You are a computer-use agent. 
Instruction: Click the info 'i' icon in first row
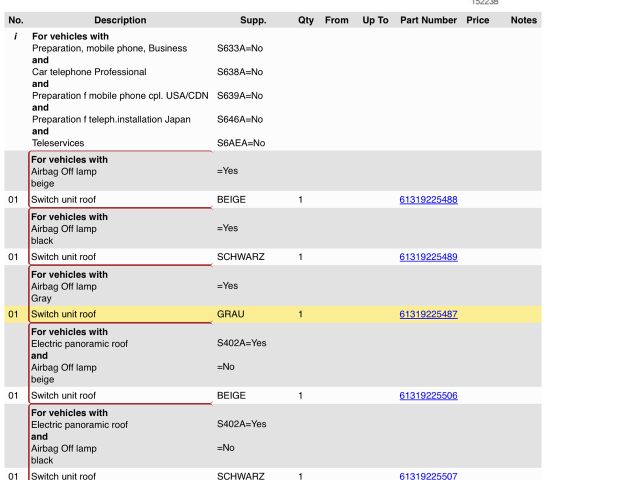coord(15,36)
